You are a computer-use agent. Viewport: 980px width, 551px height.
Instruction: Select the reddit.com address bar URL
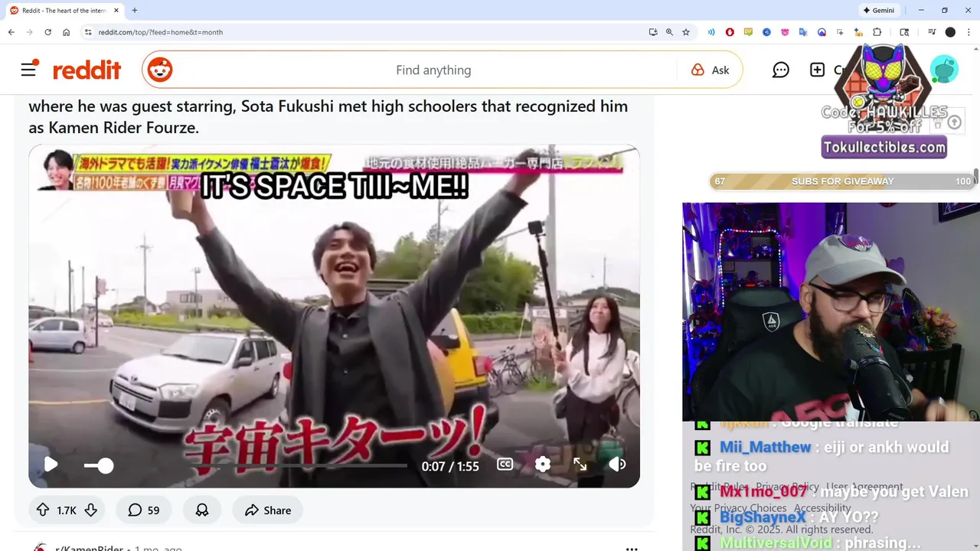click(x=161, y=32)
